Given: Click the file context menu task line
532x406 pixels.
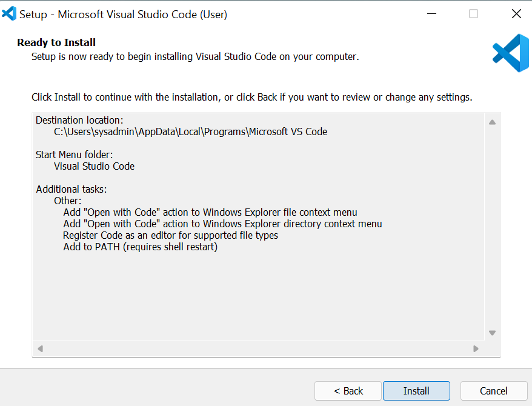Looking at the screenshot, I should 210,212.
